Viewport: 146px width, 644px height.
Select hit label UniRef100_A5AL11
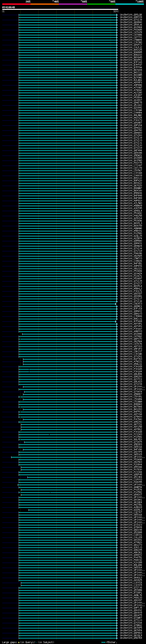[131, 364]
